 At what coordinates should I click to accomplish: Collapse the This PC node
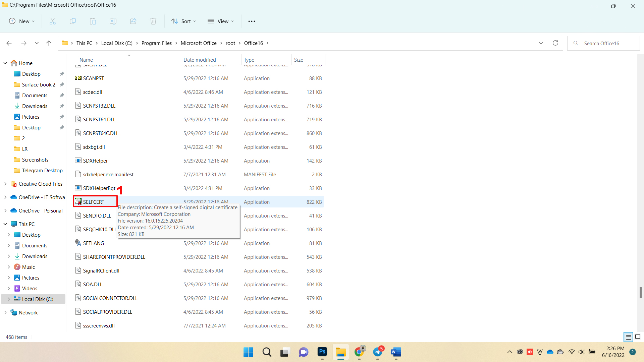(5, 224)
